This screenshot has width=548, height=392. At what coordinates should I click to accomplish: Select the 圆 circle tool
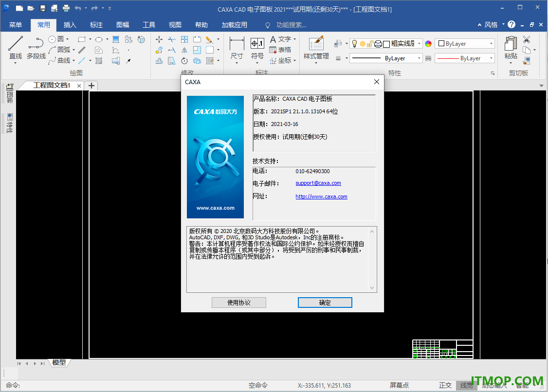(x=56, y=39)
